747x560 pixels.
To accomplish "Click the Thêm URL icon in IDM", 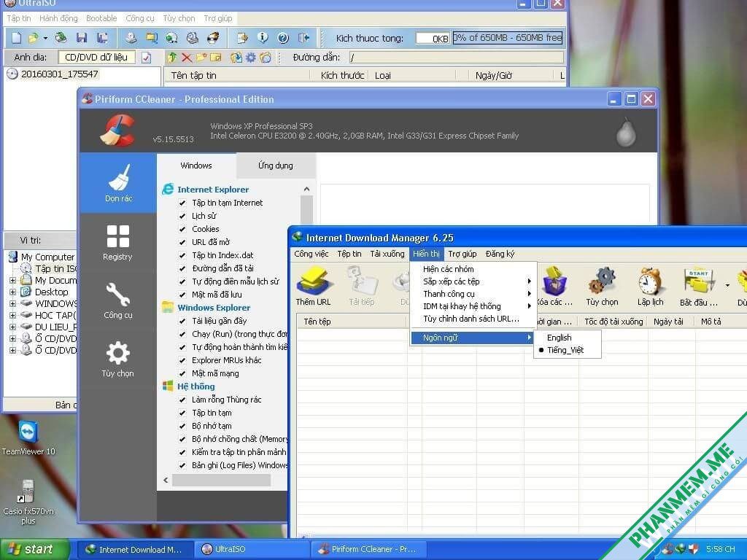I will click(313, 286).
